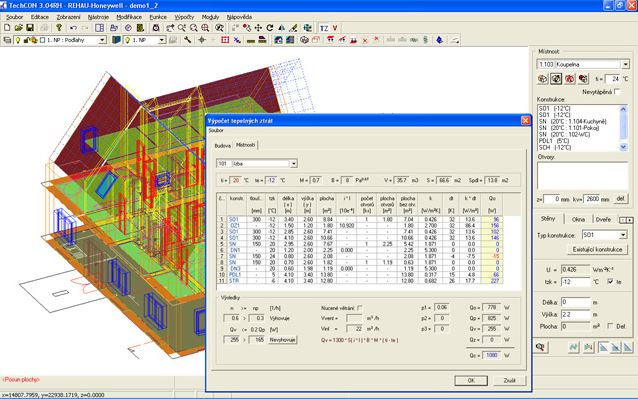Switch to the Dveře tab
638x399 pixels.
(x=603, y=219)
